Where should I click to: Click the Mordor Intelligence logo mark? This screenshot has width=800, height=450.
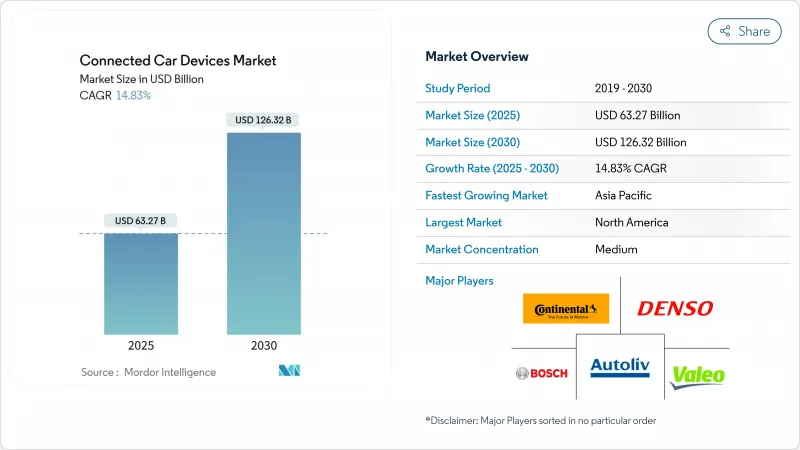pyautogui.click(x=291, y=372)
